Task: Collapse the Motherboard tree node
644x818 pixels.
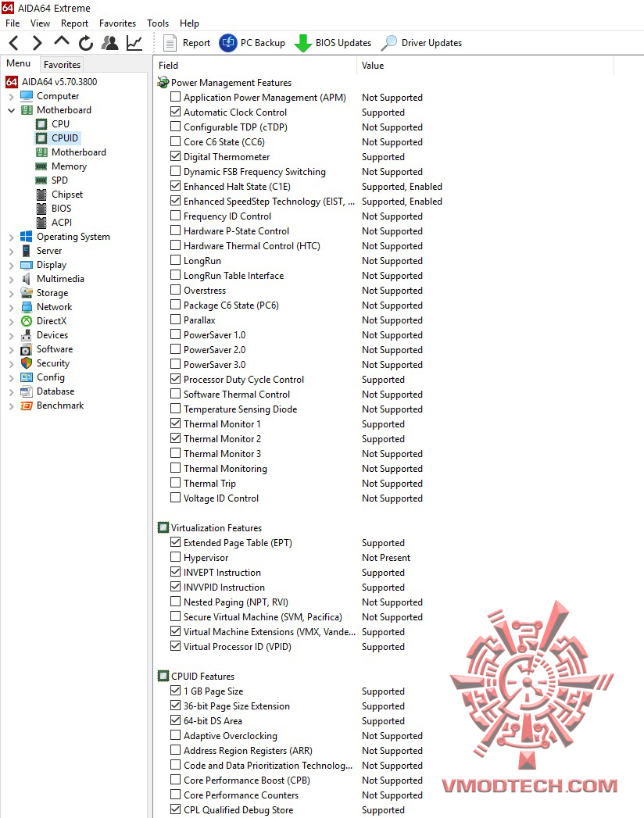Action: click(x=12, y=111)
